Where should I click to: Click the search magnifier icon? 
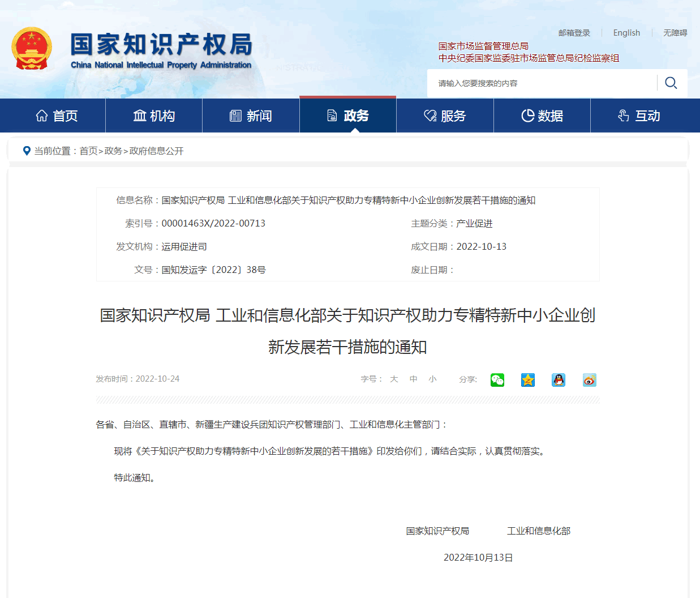(x=671, y=83)
